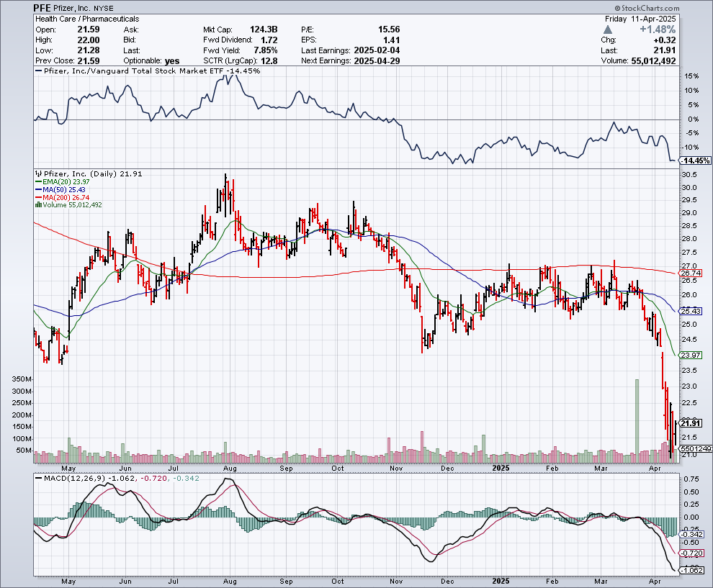The height and width of the screenshot is (588, 713).
Task: Click the blue 25.43 price axis tag
Action: pyautogui.click(x=691, y=311)
